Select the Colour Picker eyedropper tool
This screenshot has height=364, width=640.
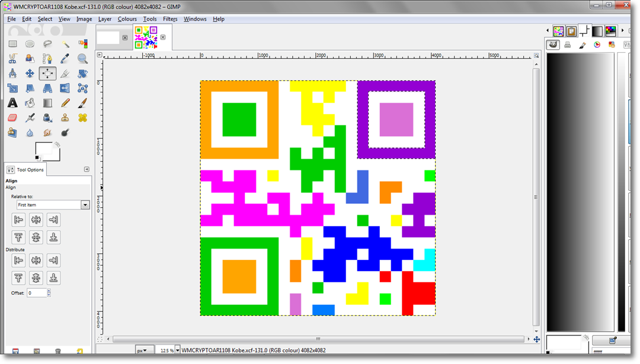(x=65, y=59)
